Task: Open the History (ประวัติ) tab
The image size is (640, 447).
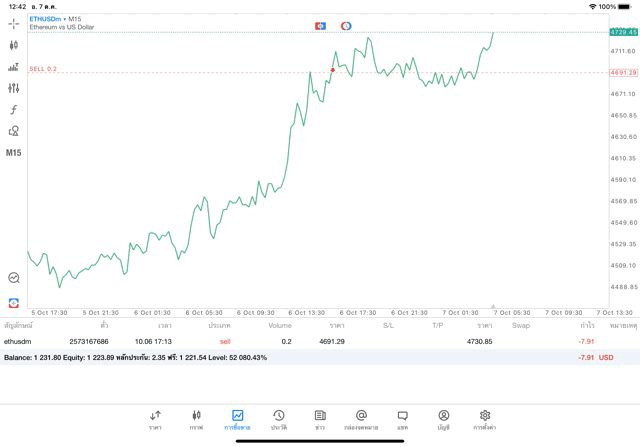Action: [278, 419]
